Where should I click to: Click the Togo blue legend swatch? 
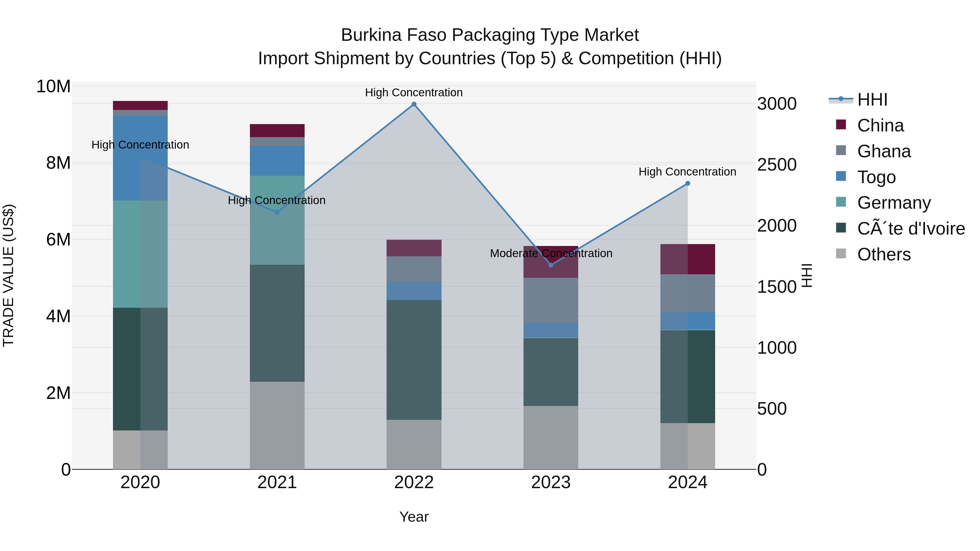(x=841, y=176)
